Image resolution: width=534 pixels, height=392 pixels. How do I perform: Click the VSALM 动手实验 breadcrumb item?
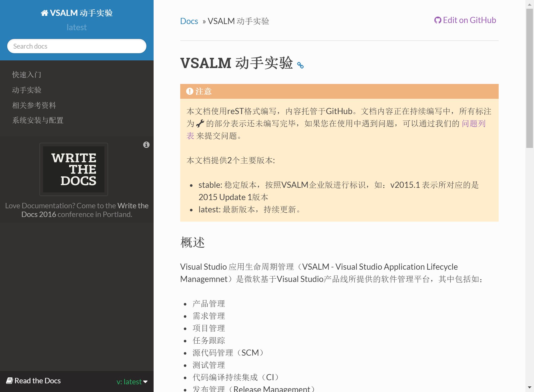[x=238, y=20]
